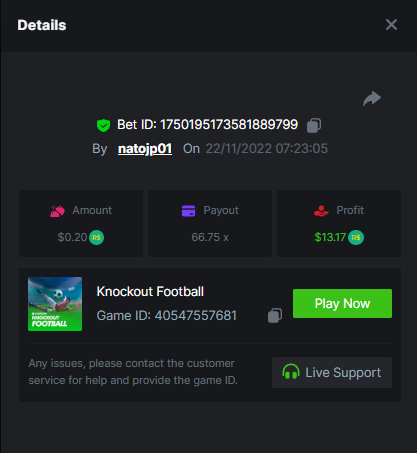This screenshot has height=453, width=417.
Task: Open natojp01 user profile link
Action: [x=145, y=149]
